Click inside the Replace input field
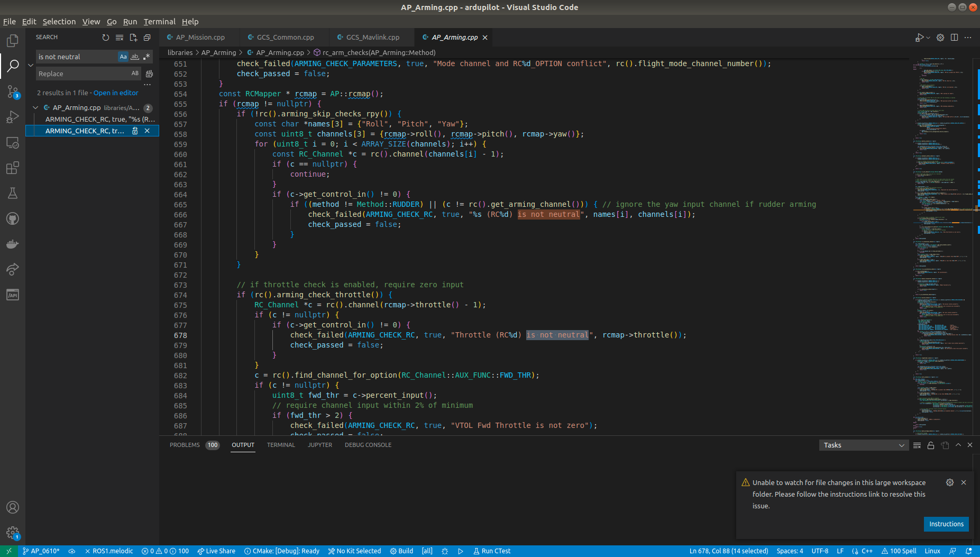Viewport: 980px width, 557px height. (x=85, y=73)
